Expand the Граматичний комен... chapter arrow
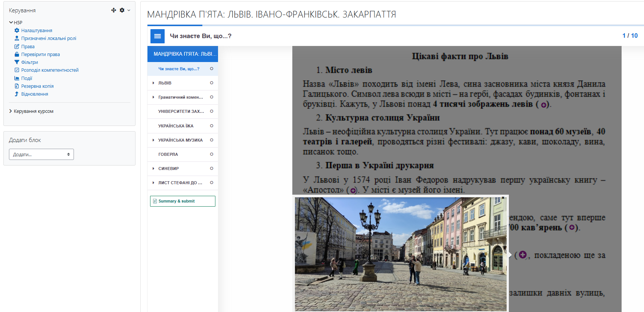 153,97
